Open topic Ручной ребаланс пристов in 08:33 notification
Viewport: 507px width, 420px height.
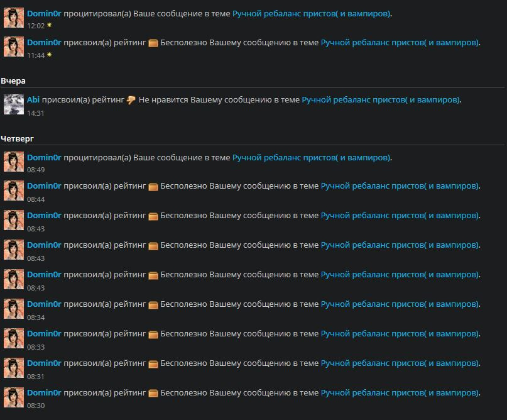pos(400,334)
